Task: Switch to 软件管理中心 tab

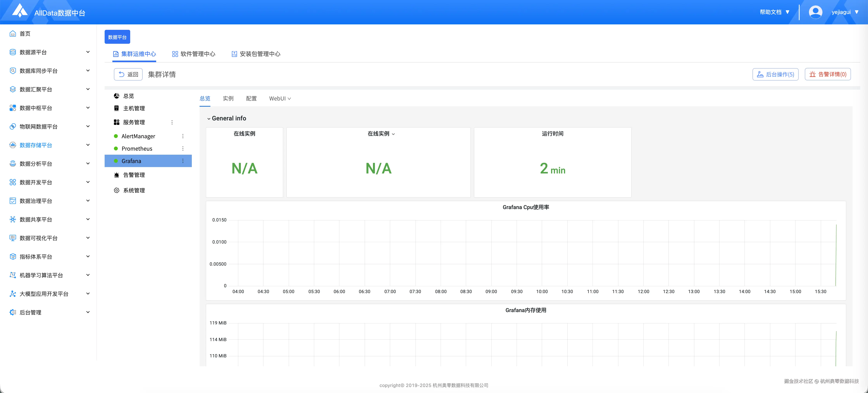Action: 194,54
